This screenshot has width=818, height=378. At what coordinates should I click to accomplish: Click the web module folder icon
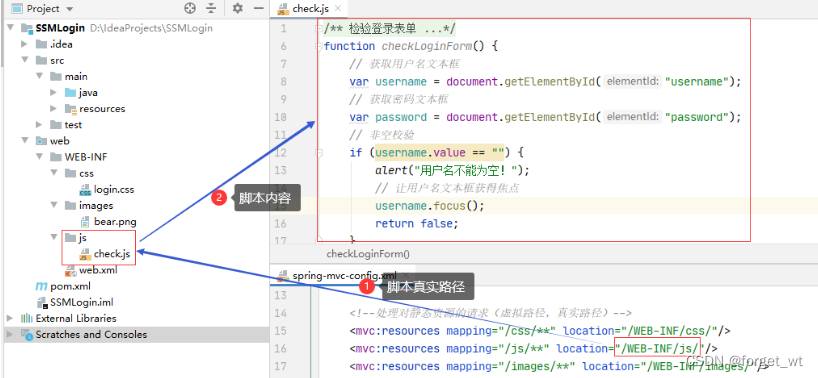41,141
